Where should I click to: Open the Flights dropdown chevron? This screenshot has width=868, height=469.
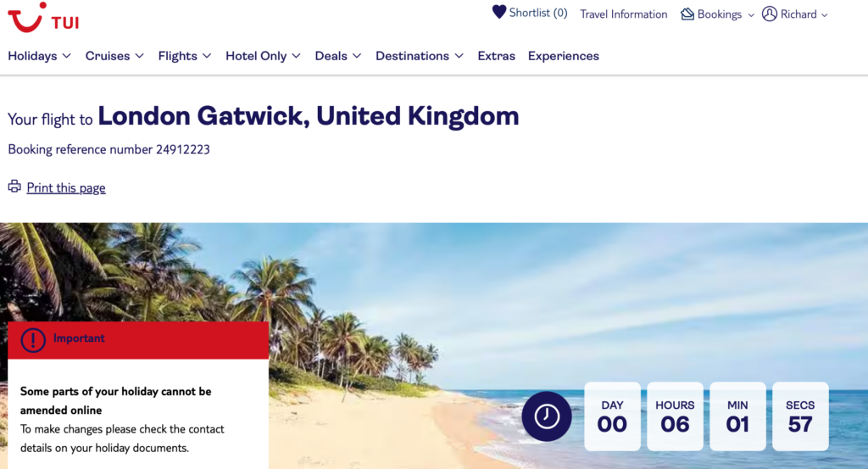pos(207,56)
